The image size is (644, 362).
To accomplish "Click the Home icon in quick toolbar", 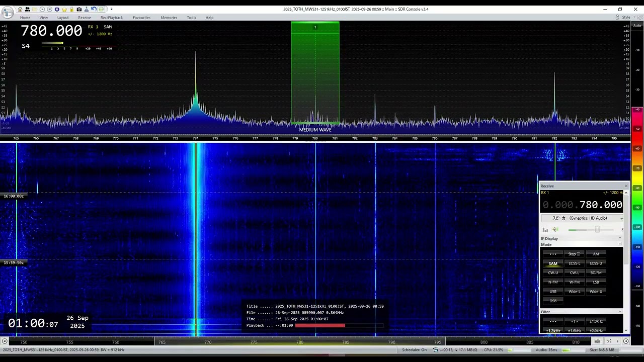I will (20, 9).
